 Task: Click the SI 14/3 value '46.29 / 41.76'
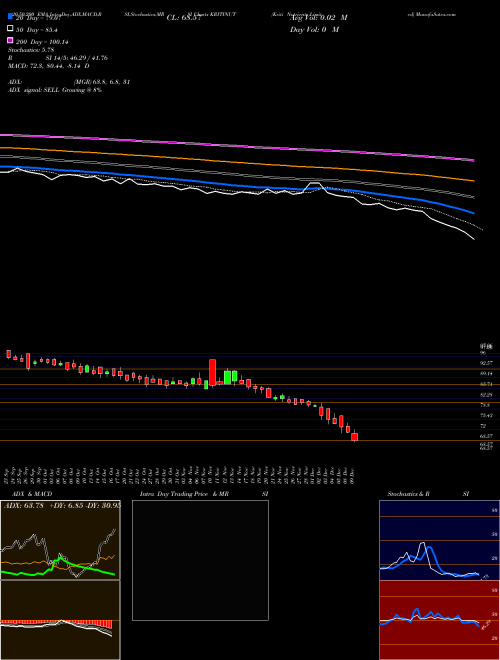click(x=87, y=58)
